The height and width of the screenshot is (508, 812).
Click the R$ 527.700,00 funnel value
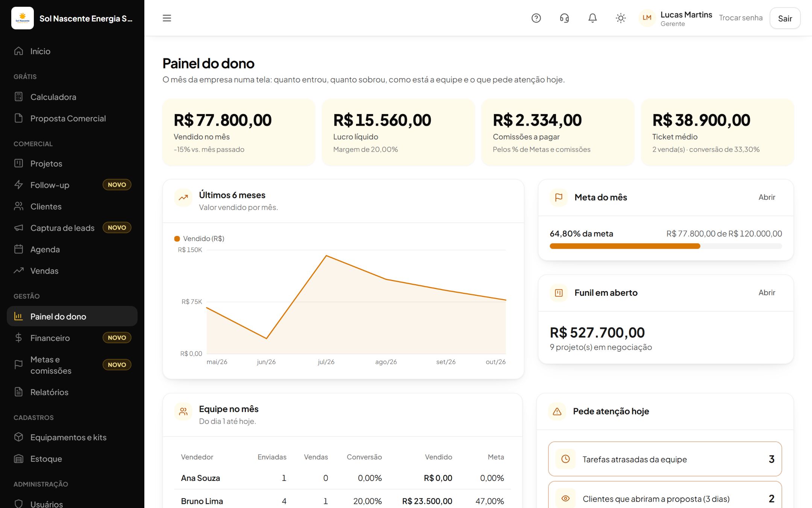[597, 333]
